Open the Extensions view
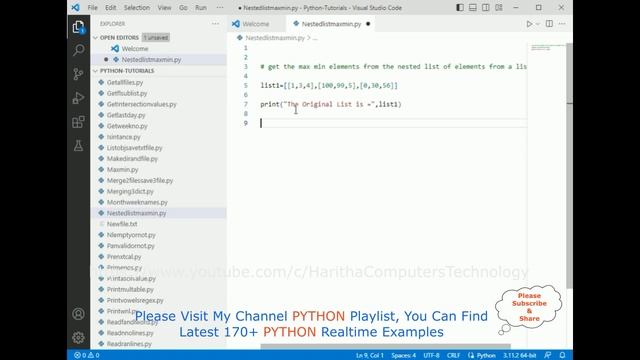Image resolution: width=640 pixels, height=360 pixels. [78, 122]
